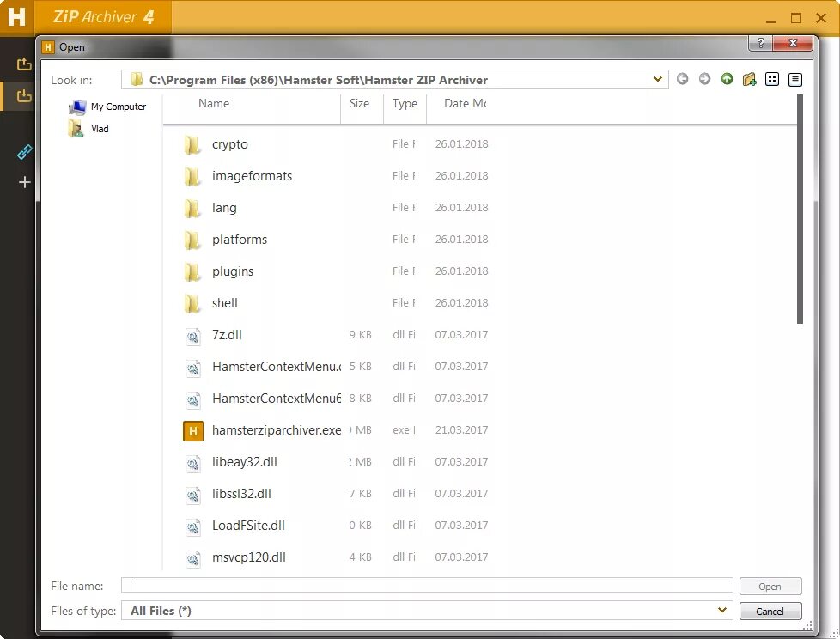Click the Open button

coord(770,586)
